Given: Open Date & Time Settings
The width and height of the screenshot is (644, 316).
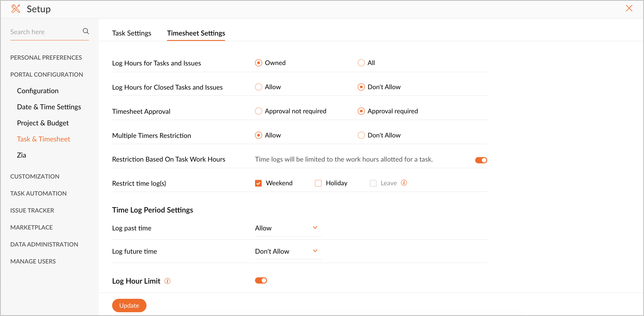Looking at the screenshot, I should click(x=49, y=107).
